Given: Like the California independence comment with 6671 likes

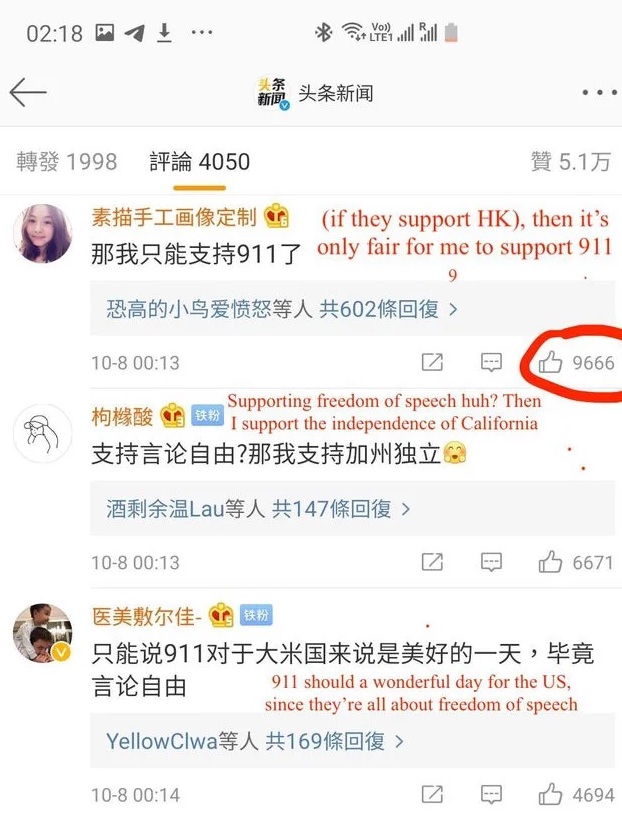Looking at the screenshot, I should pos(550,562).
